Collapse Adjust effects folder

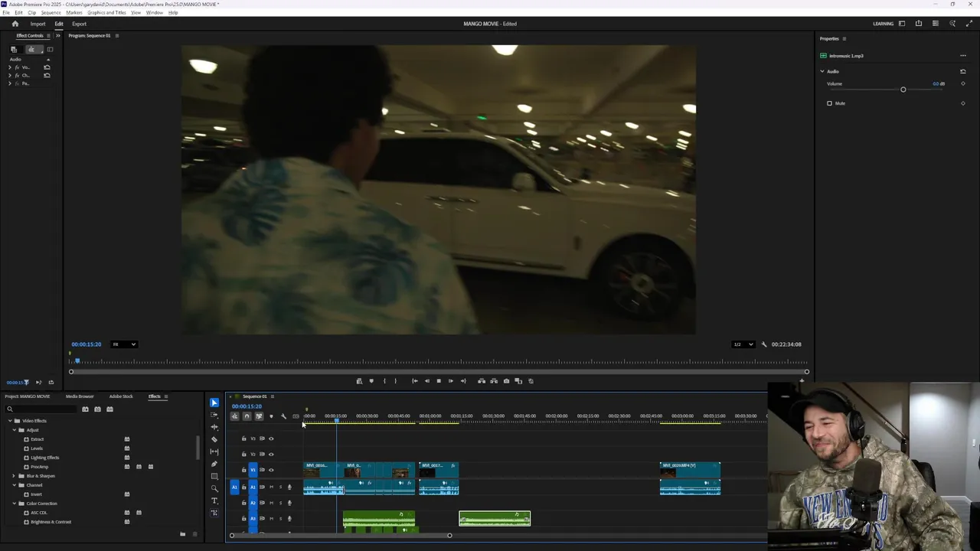(14, 430)
